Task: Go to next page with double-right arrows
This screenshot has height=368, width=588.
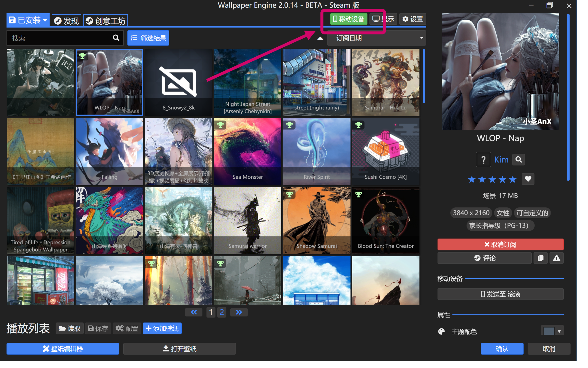Action: (x=239, y=312)
